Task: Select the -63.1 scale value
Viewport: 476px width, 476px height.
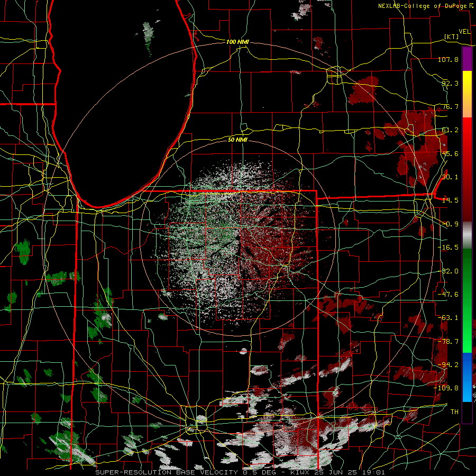Action: (x=448, y=318)
